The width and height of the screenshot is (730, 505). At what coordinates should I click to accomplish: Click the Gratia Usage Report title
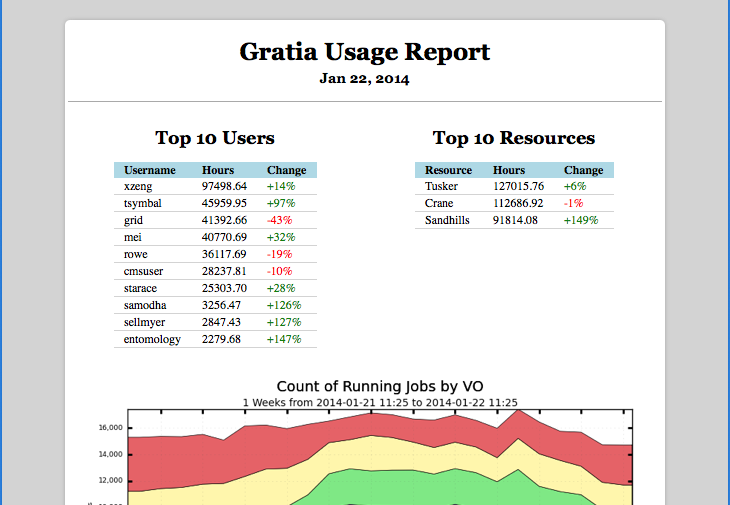coord(365,52)
